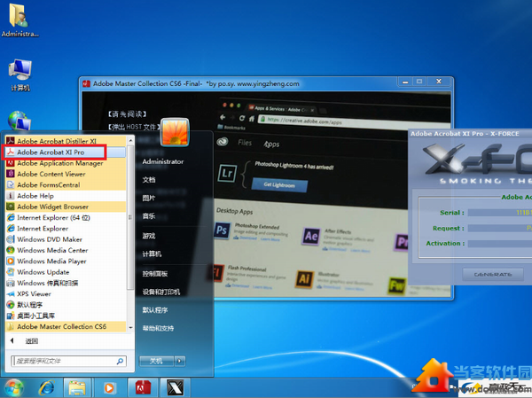Click the GENERATE button in X-FORCE

point(493,274)
